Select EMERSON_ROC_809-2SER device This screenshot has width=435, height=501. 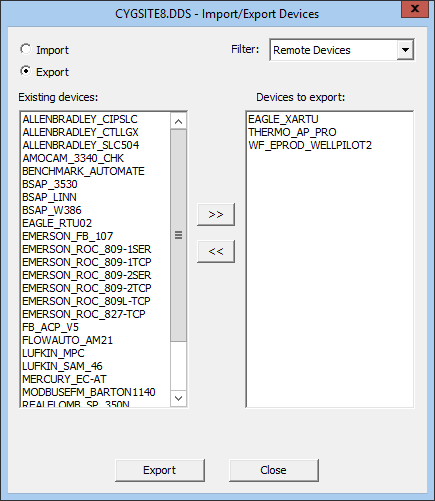coord(96,275)
